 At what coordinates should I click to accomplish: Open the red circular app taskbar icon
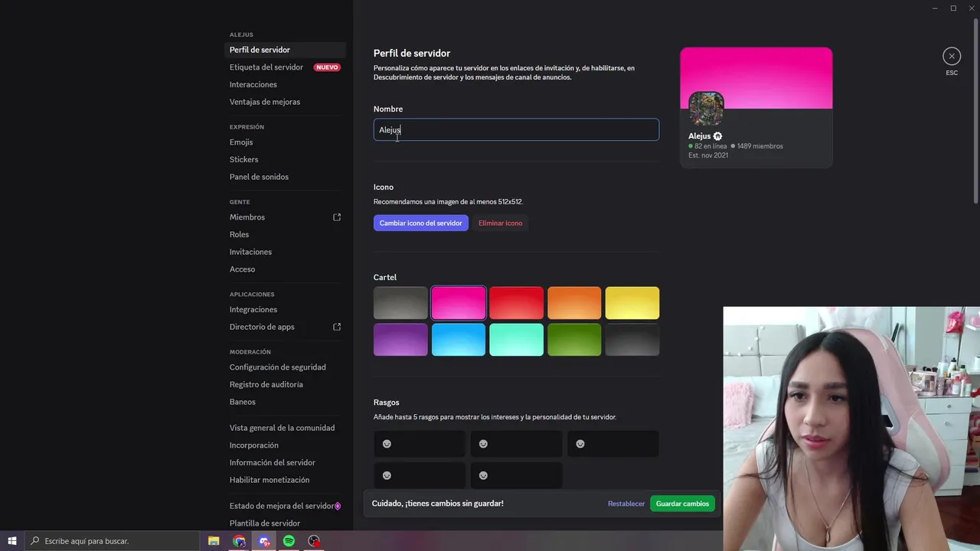(x=314, y=541)
